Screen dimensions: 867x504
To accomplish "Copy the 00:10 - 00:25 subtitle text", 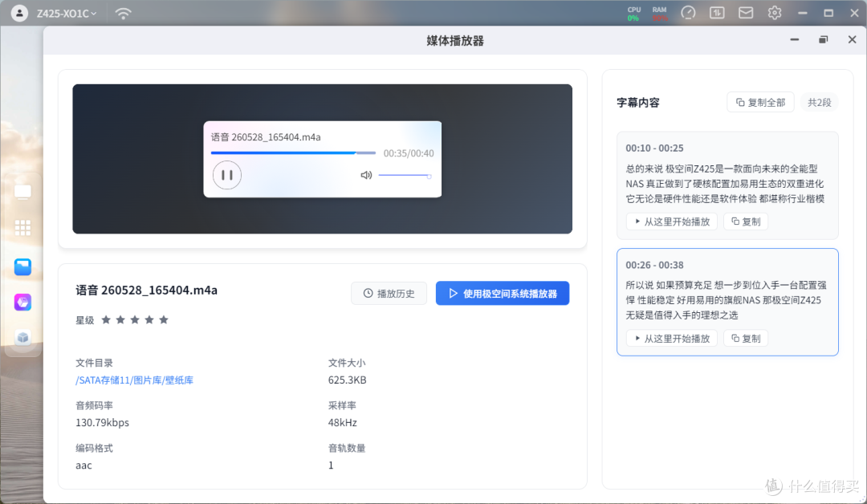I will [x=746, y=222].
